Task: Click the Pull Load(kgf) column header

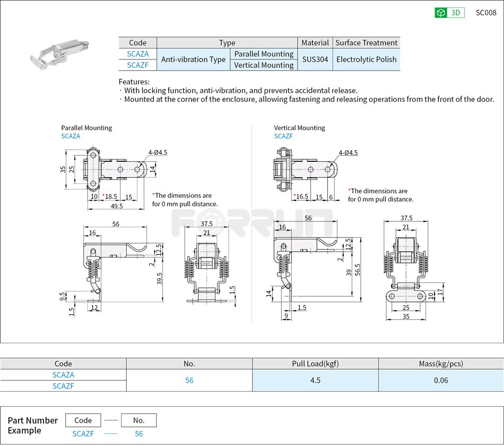Action: [315, 364]
